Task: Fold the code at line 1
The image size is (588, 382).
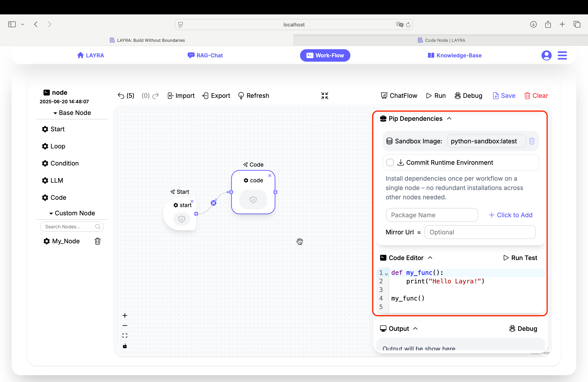Action: pos(386,274)
